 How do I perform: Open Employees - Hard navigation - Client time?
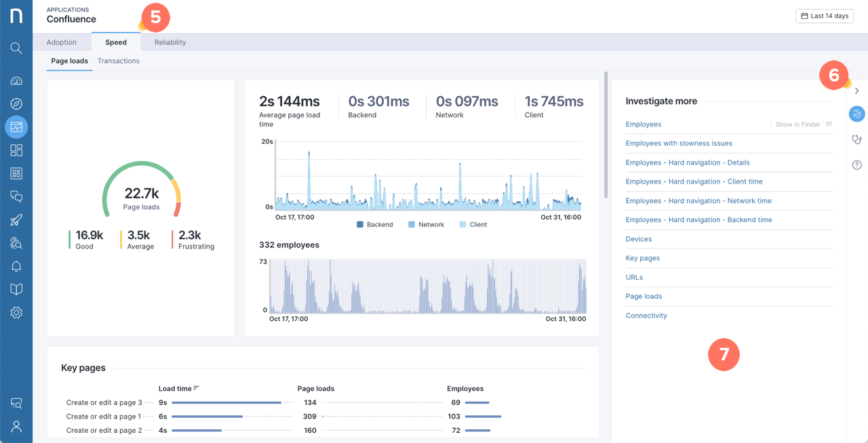click(x=694, y=182)
